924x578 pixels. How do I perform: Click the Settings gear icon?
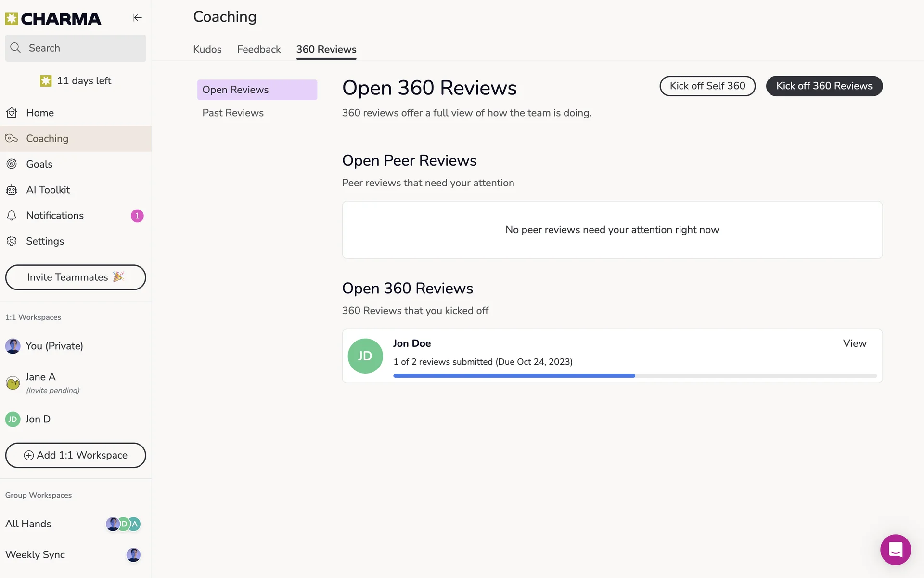[12, 241]
